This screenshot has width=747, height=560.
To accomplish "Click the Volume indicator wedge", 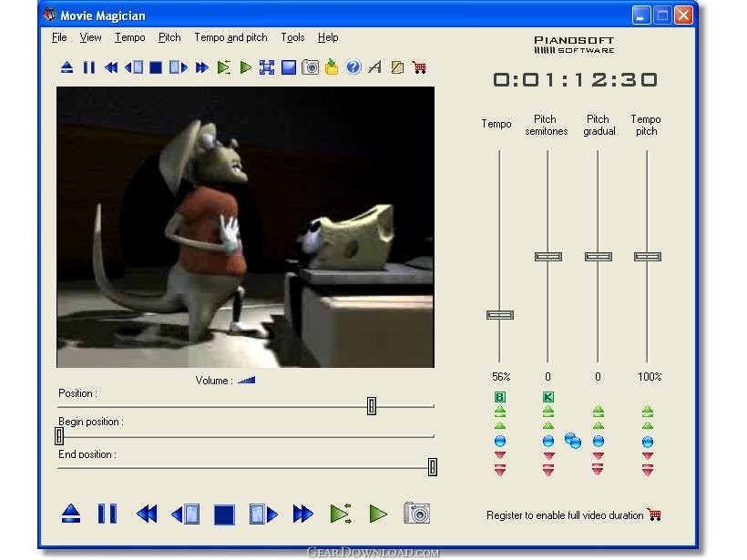I will pos(246,380).
